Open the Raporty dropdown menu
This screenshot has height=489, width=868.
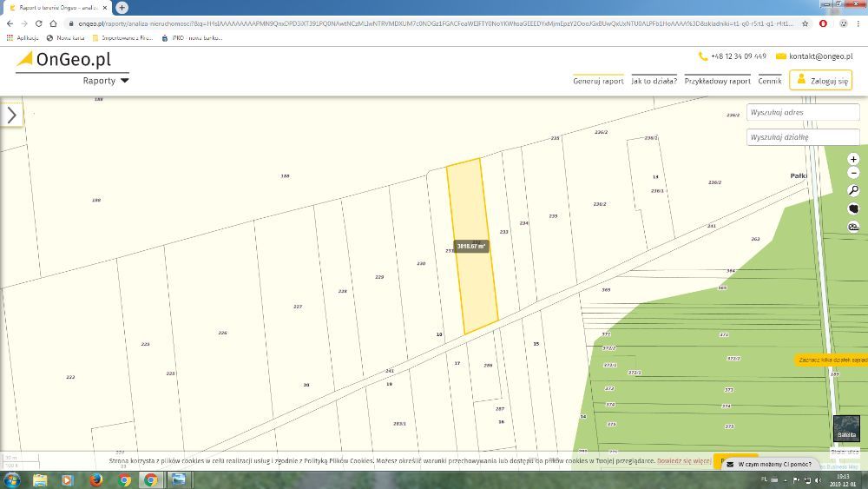[x=106, y=81]
